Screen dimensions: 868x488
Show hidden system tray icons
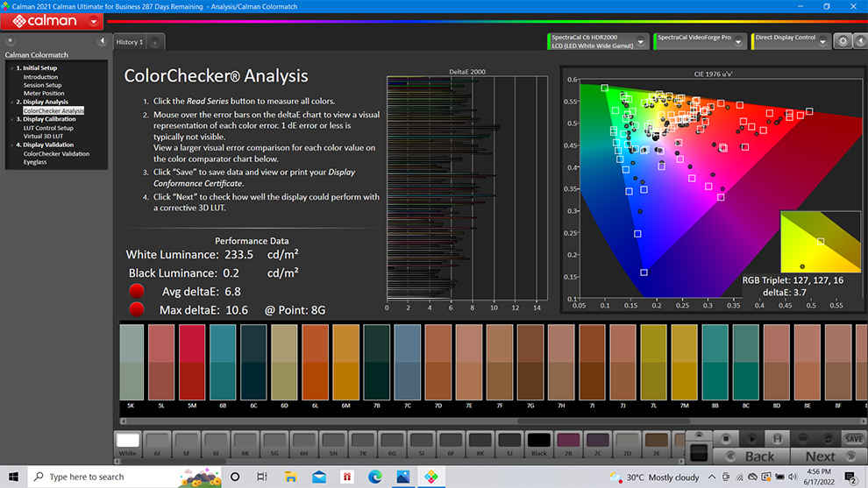711,477
